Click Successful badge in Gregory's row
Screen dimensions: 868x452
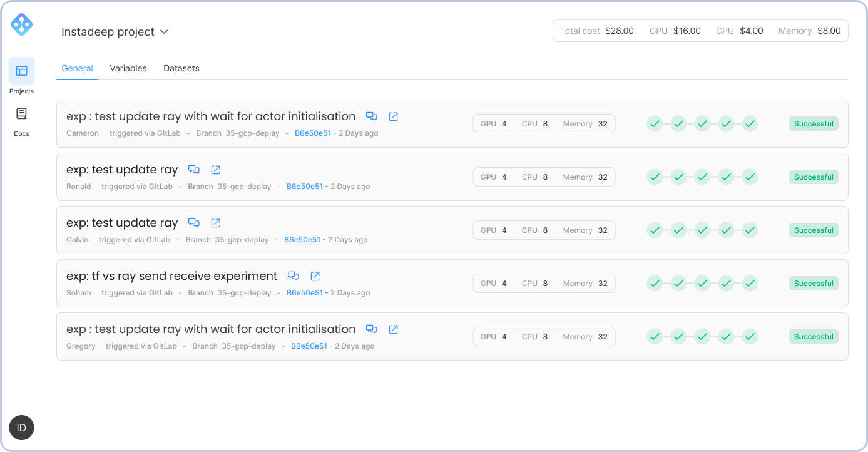coord(814,337)
